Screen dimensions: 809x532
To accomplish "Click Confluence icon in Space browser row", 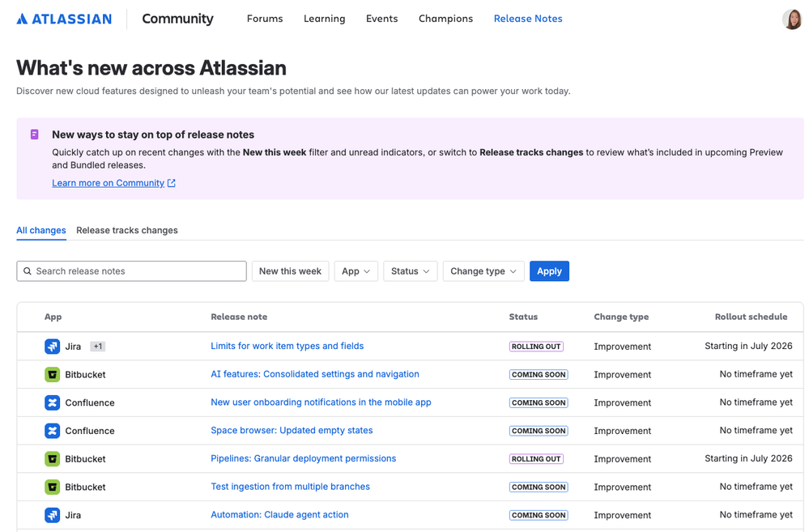I will [52, 431].
